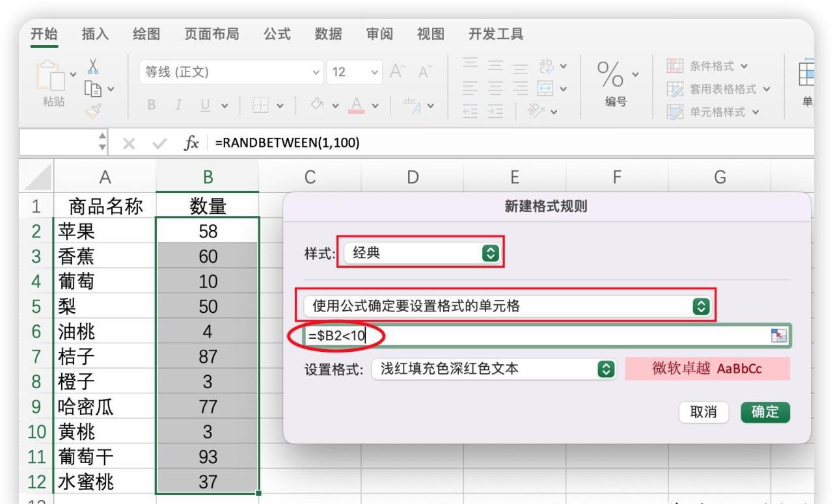Select column A header
This screenshot has width=833, height=504.
[105, 176]
